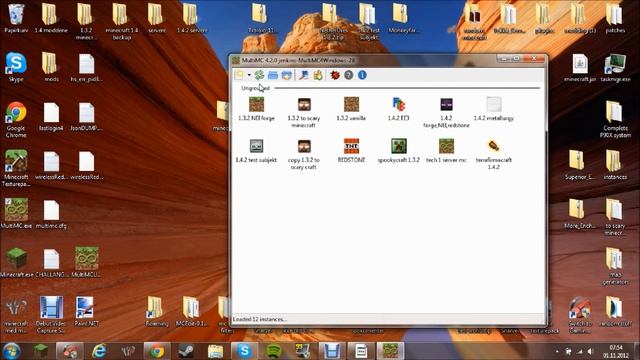Select the 1.4.2 metallurgy instance
The image size is (640, 360).
coord(493,109)
